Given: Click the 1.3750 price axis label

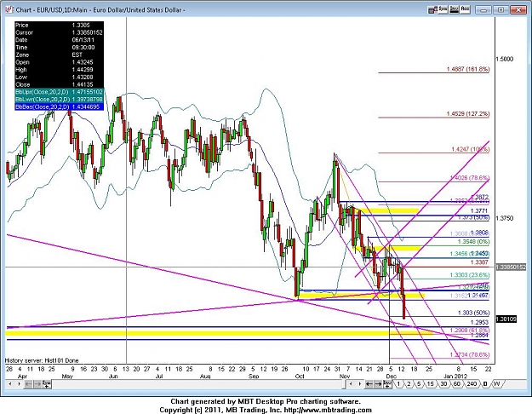Looking at the screenshot, I should [505, 218].
